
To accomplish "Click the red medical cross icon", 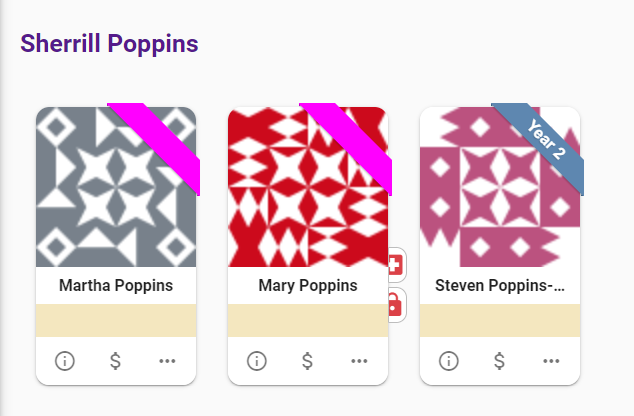I will click(395, 266).
